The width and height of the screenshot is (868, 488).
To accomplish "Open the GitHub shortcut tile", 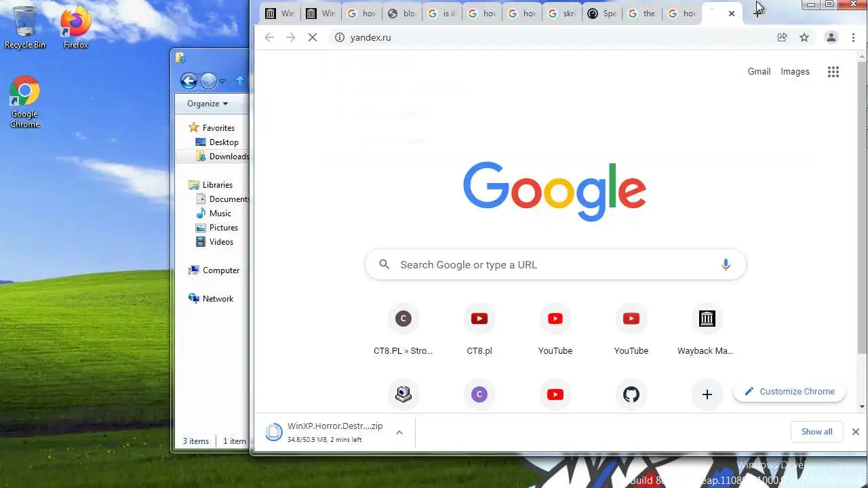I will click(631, 394).
